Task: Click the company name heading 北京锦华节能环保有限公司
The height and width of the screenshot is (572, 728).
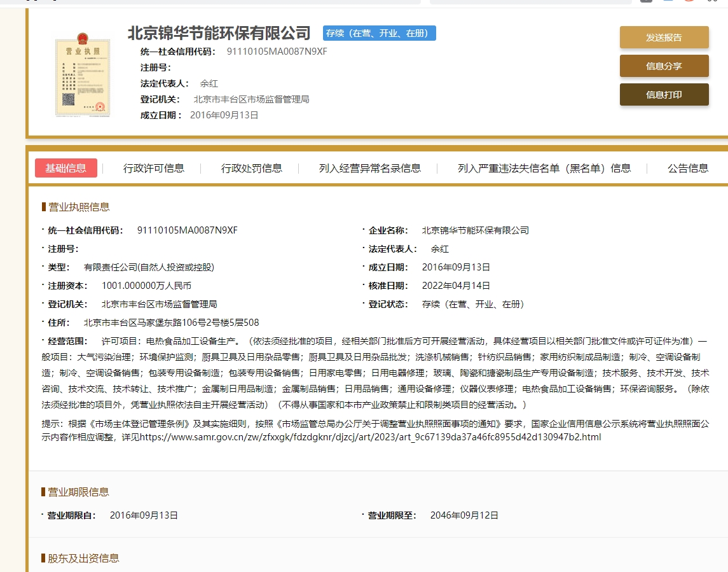Action: [x=219, y=33]
